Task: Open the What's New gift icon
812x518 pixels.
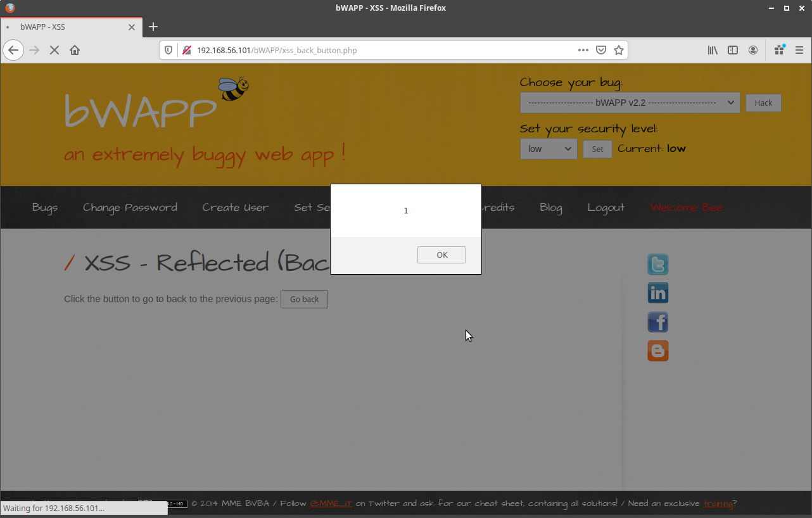Action: click(x=780, y=50)
